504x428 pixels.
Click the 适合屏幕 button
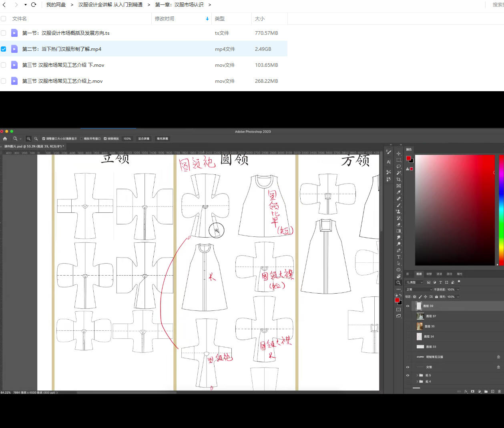click(144, 139)
